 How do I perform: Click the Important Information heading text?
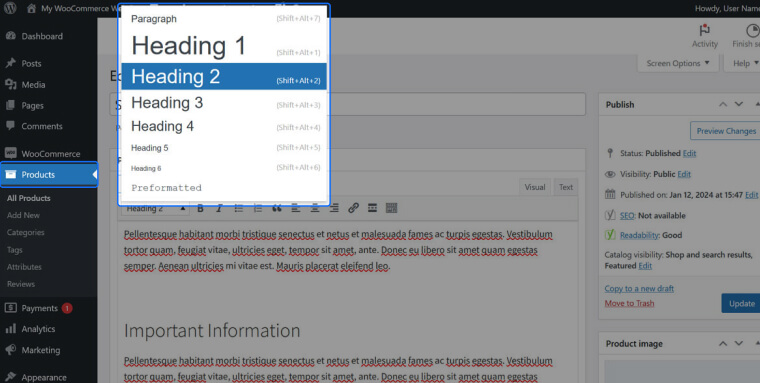point(212,331)
